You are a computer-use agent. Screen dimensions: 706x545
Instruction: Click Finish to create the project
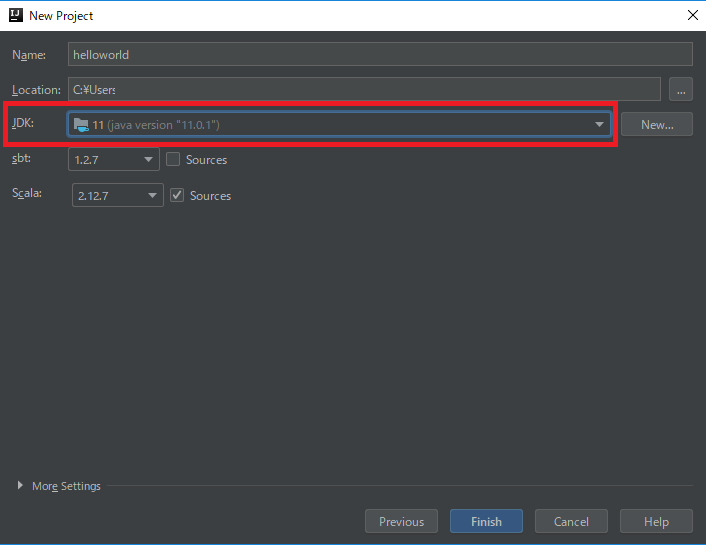pyautogui.click(x=486, y=522)
